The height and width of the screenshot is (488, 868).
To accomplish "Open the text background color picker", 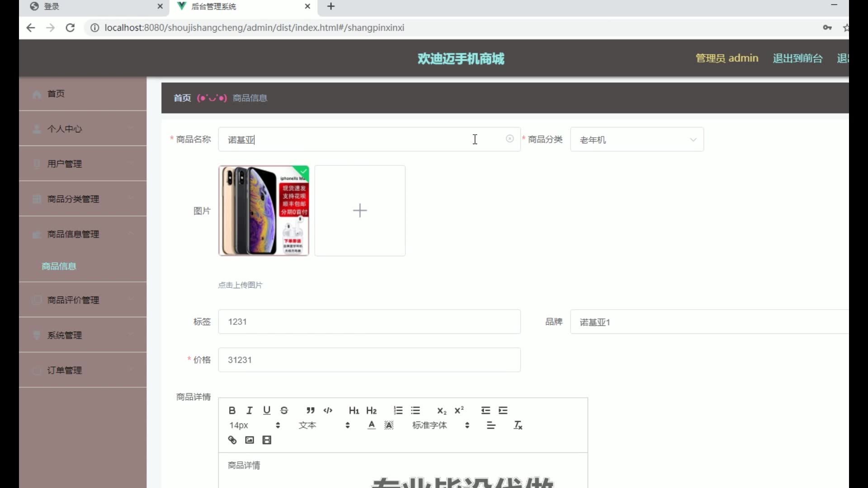I will [x=389, y=425].
